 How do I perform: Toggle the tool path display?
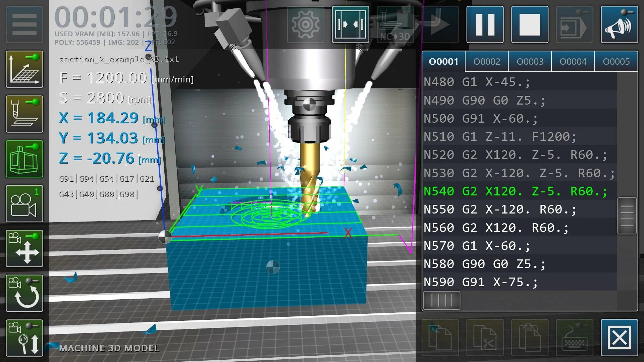pyautogui.click(x=24, y=114)
